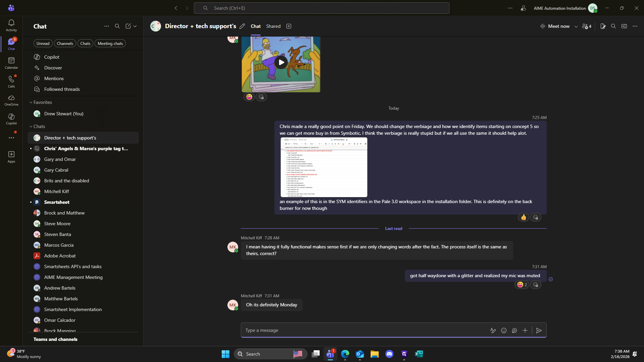Click the Type a message field
The image size is (644, 362).
tap(362, 330)
